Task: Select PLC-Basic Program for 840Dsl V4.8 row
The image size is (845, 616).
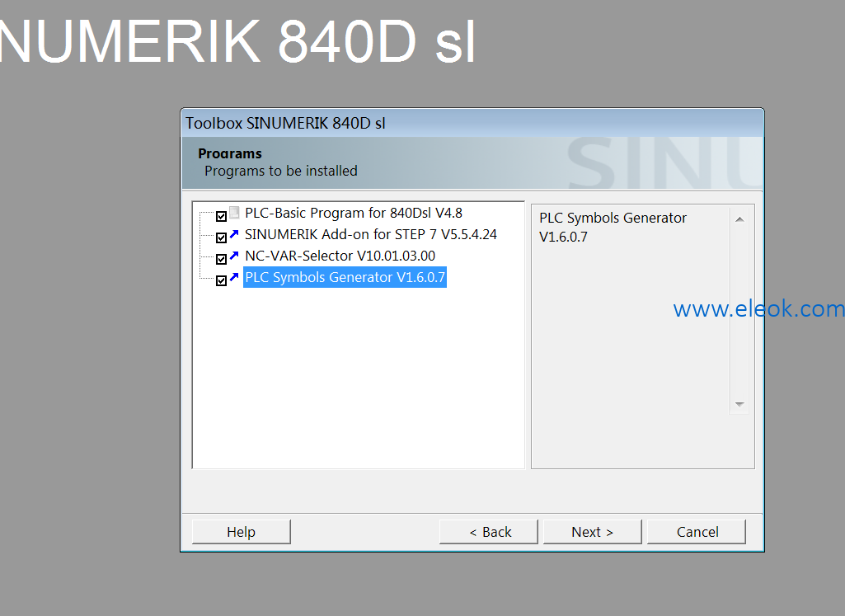Action: (354, 213)
